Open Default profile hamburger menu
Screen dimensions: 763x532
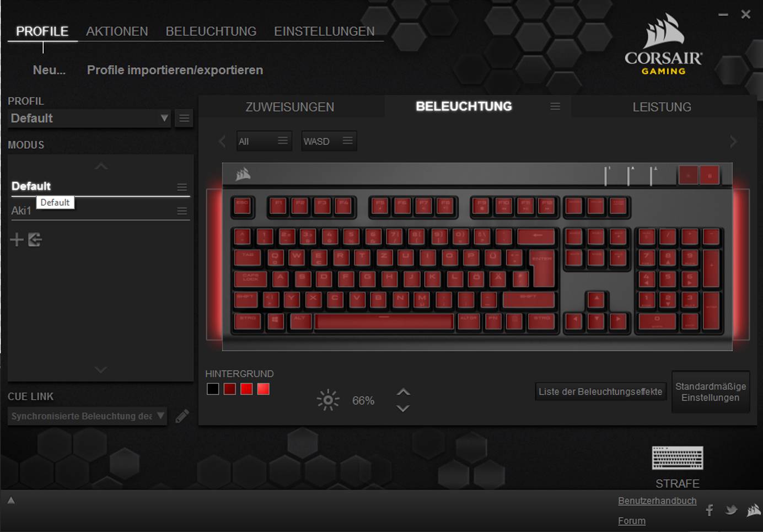pyautogui.click(x=184, y=118)
